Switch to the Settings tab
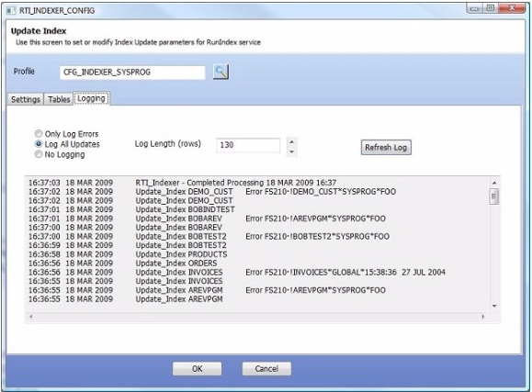 pos(26,99)
